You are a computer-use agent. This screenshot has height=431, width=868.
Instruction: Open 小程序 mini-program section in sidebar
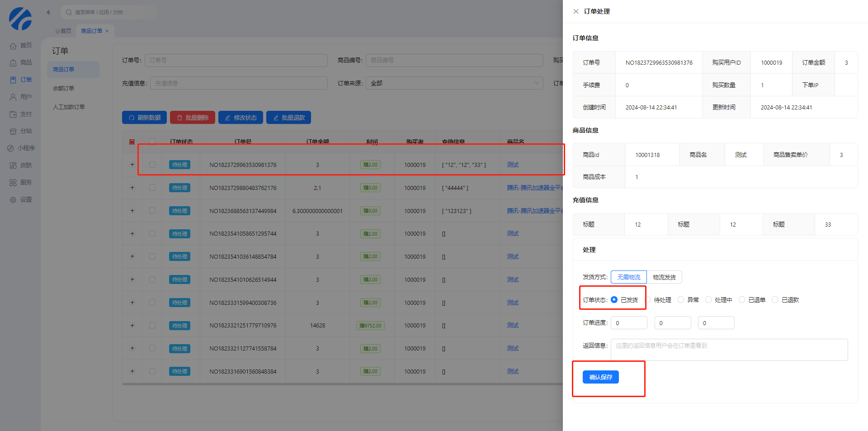tap(11, 148)
